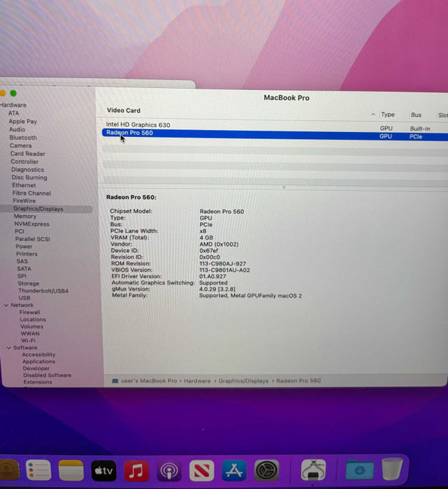Select Graphics/Displays in the sidebar
Screen dimensions: 448x489
(38, 209)
